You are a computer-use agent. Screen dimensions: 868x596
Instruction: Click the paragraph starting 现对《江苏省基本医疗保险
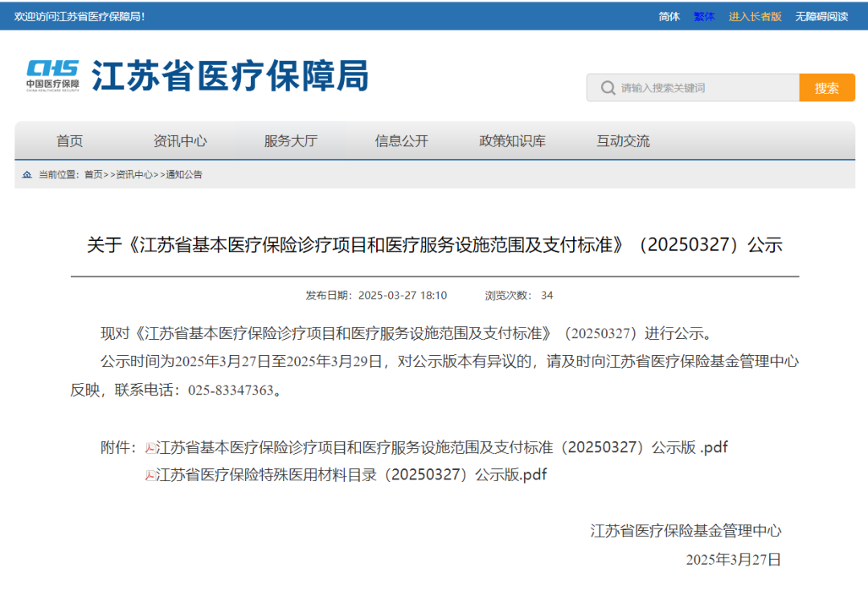(x=408, y=333)
